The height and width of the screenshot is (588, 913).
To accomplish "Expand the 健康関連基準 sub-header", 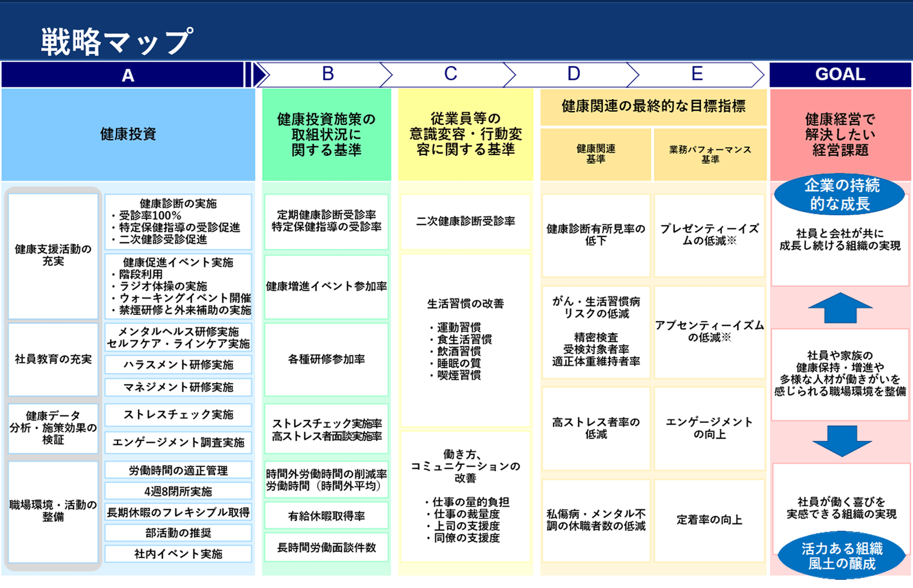I will click(x=596, y=153).
